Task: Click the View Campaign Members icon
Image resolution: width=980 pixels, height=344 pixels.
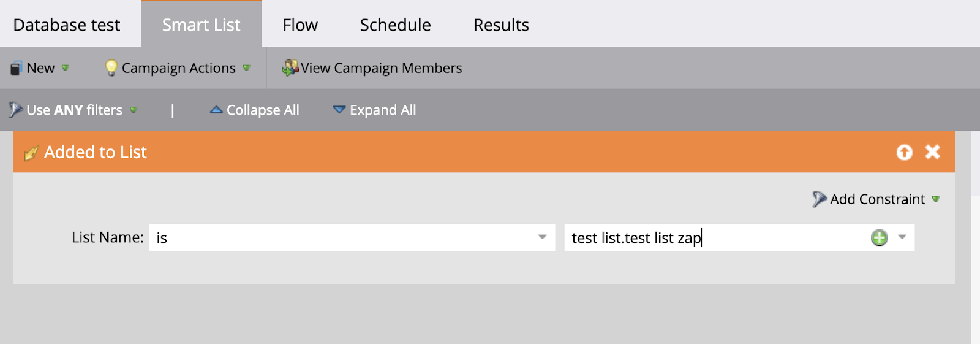Action: (x=289, y=68)
